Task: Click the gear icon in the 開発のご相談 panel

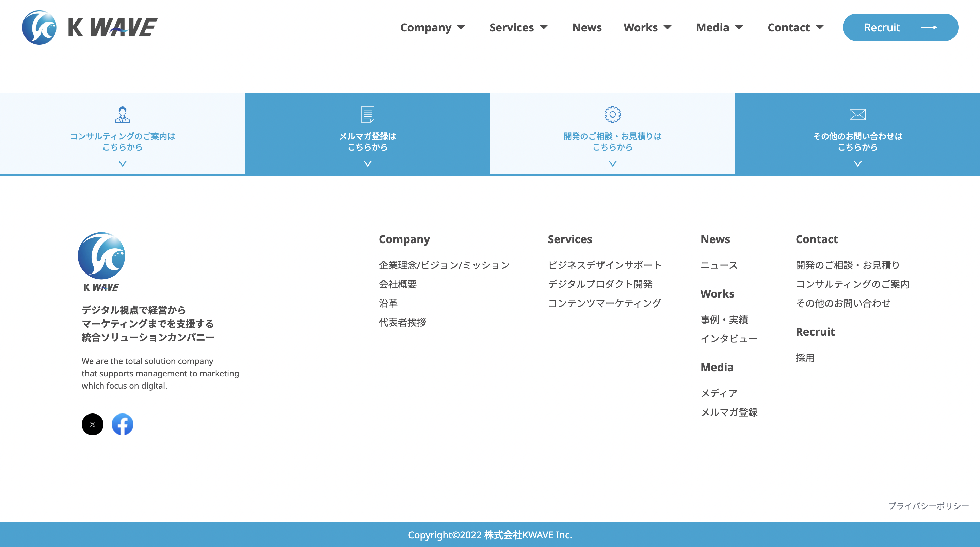Action: point(612,115)
